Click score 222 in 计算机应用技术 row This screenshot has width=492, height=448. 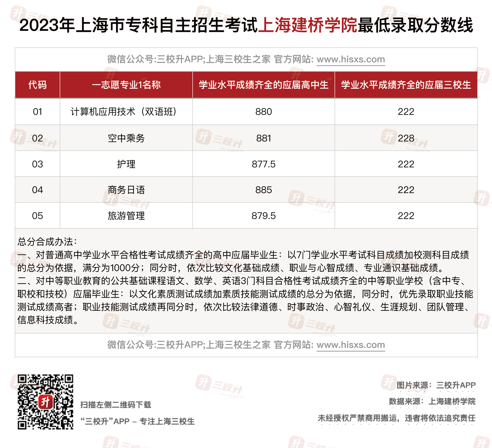[x=406, y=112]
